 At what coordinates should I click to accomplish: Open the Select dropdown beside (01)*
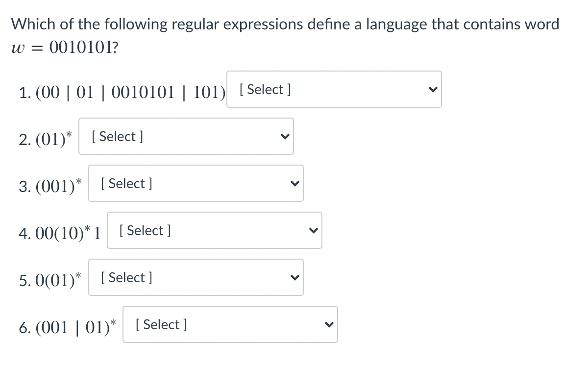(x=186, y=136)
